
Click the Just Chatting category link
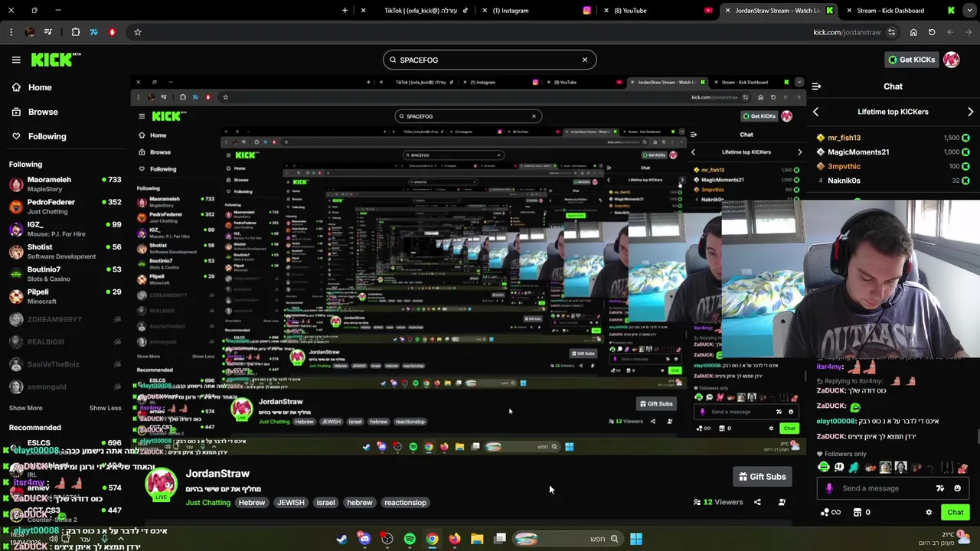[x=207, y=503]
